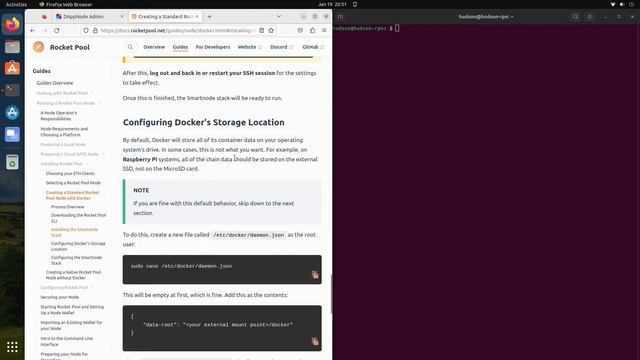
Task: Open the Discord external link
Action: 281,47
